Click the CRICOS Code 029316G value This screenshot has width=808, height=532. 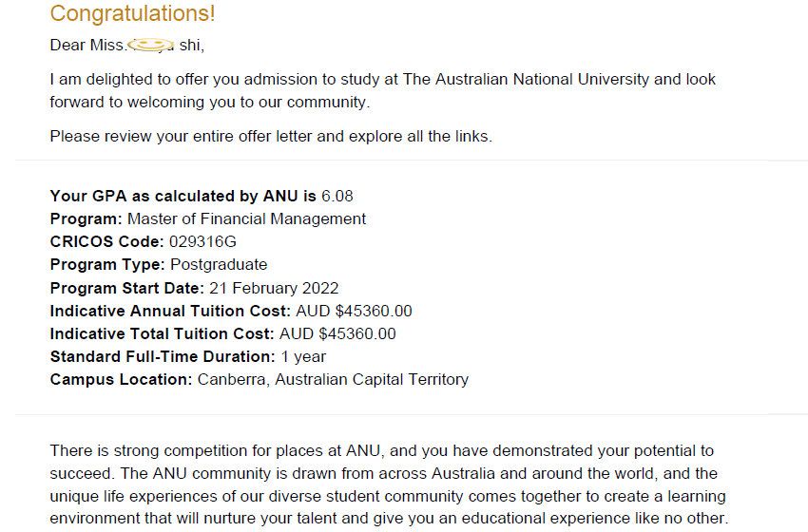pyautogui.click(x=202, y=241)
